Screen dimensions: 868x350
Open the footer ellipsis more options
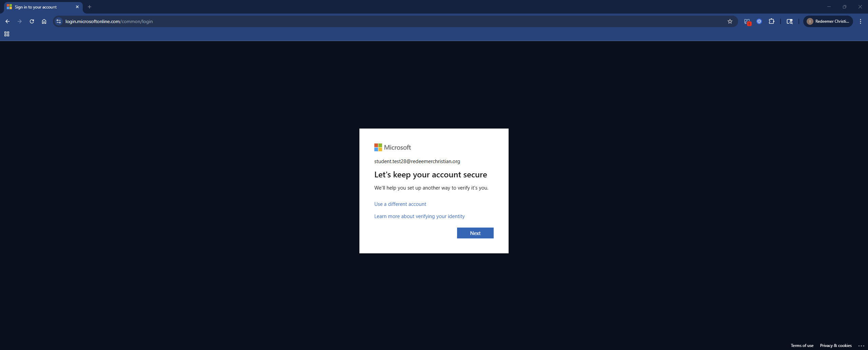(861, 346)
